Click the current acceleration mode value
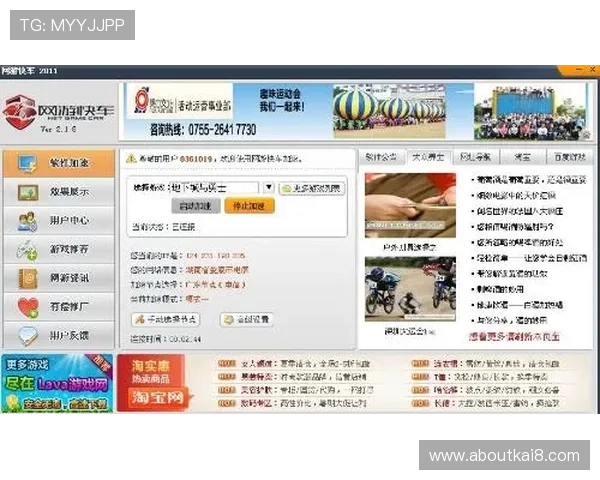Image resolution: width=600 pixels, height=480 pixels. (x=197, y=299)
